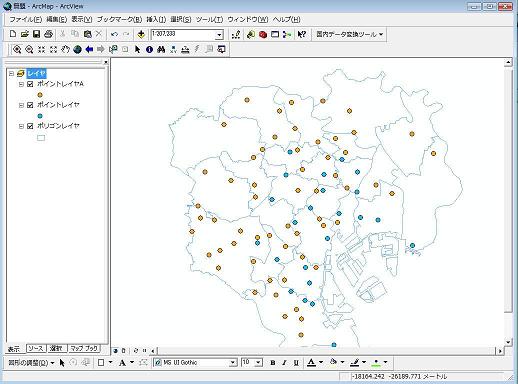518x384 pixels.
Task: Open the 表示(V) menu
Action: pos(82,19)
